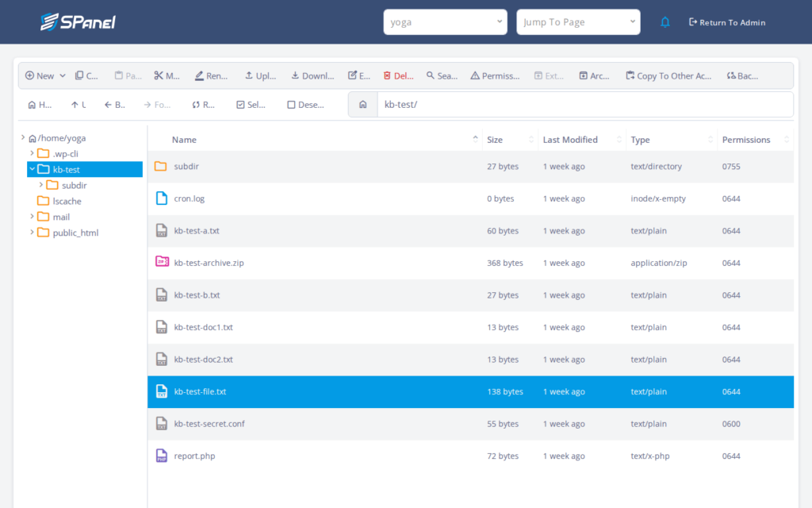Image resolution: width=812 pixels, height=508 pixels.
Task: Click the Forward navigation arrow
Action: (x=147, y=105)
